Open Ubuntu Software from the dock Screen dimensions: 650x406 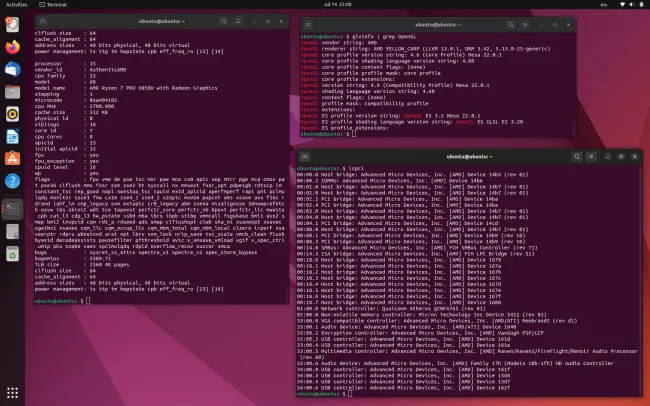pos(12,158)
